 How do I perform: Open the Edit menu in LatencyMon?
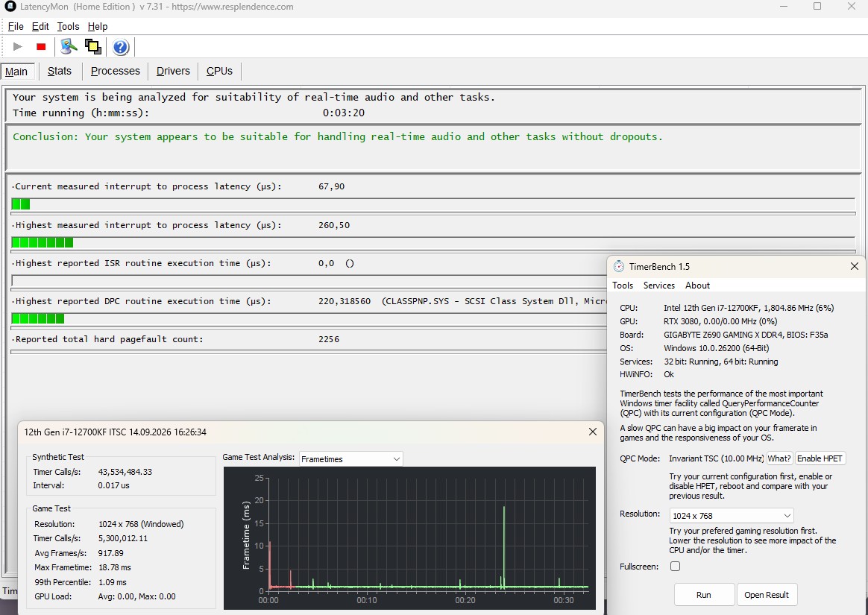point(40,27)
